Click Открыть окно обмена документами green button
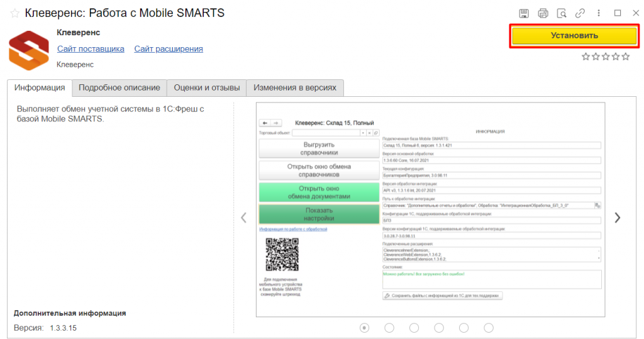The image size is (644, 339). pyautogui.click(x=319, y=192)
